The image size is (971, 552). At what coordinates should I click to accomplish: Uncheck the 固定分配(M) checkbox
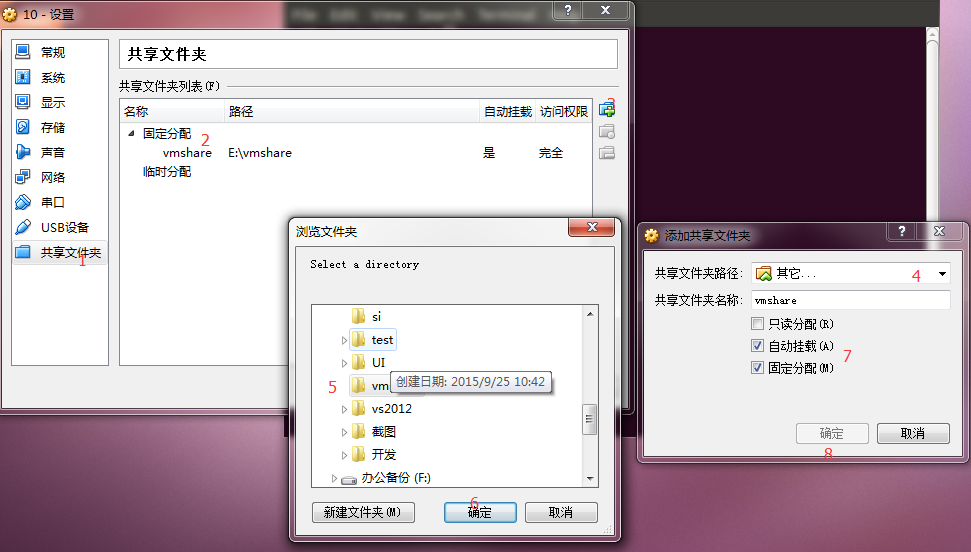757,367
